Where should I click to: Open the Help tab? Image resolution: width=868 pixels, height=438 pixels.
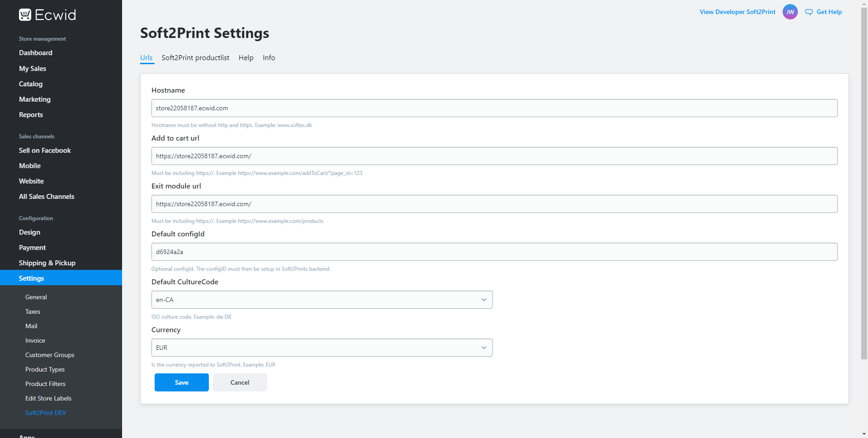(x=246, y=57)
